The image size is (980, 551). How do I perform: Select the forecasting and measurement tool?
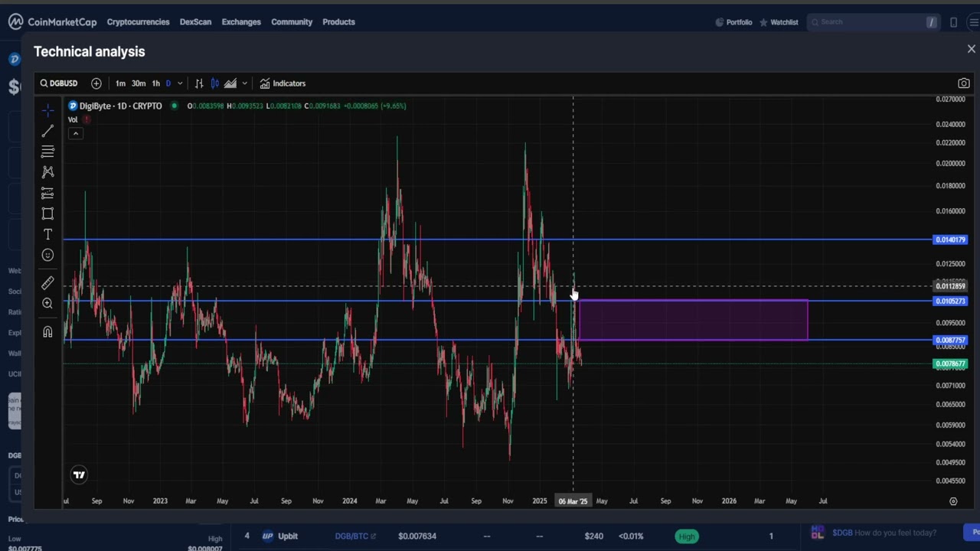pyautogui.click(x=47, y=193)
